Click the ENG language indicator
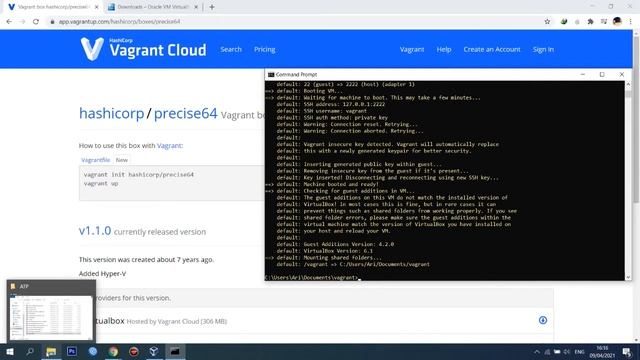 click(579, 352)
